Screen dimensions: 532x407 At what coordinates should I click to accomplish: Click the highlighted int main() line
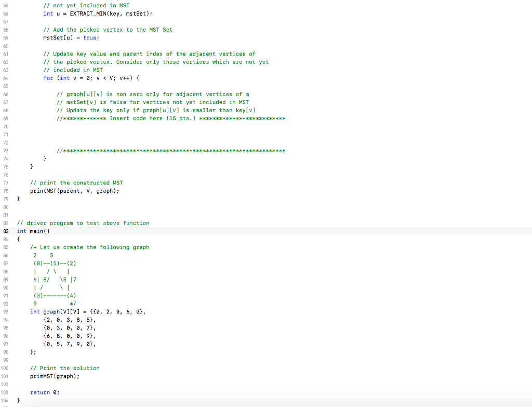[x=34, y=231]
